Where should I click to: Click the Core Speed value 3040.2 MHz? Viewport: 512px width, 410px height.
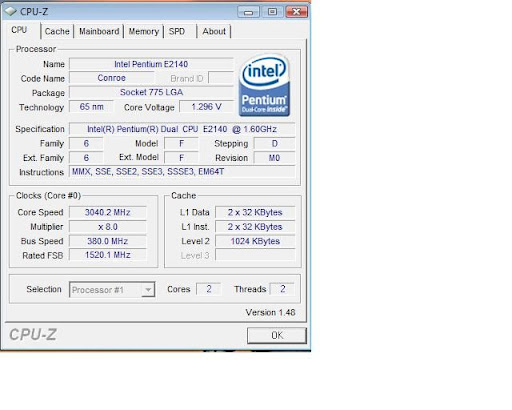(x=107, y=212)
